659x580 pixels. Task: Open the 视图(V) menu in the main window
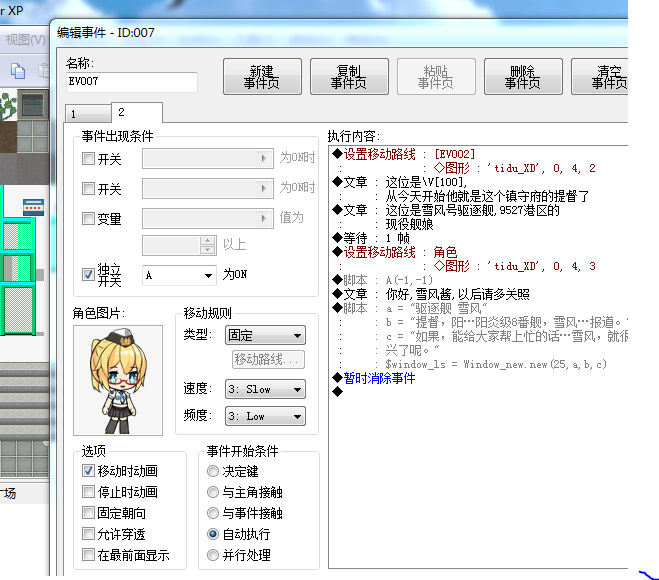(25, 40)
